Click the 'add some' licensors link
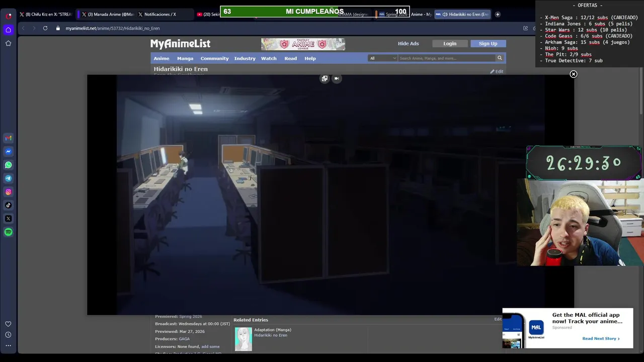Image resolution: width=644 pixels, height=362 pixels. click(x=210, y=346)
